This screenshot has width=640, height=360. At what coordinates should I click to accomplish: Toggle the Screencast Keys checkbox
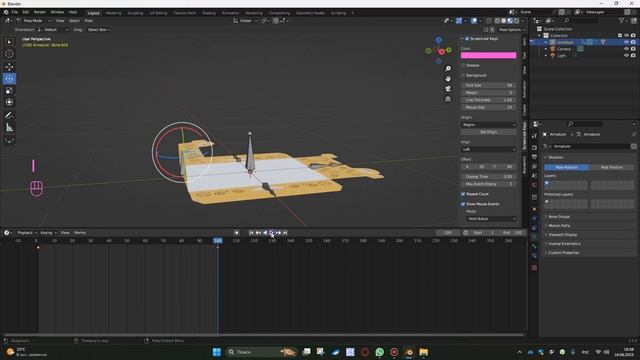pyautogui.click(x=467, y=39)
